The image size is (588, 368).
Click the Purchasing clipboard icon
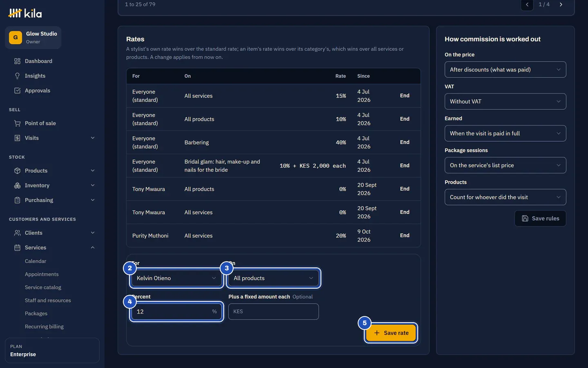[x=17, y=200]
